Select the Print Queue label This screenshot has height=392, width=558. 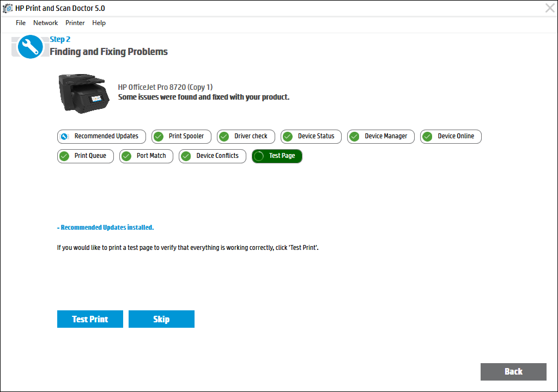pyautogui.click(x=90, y=156)
